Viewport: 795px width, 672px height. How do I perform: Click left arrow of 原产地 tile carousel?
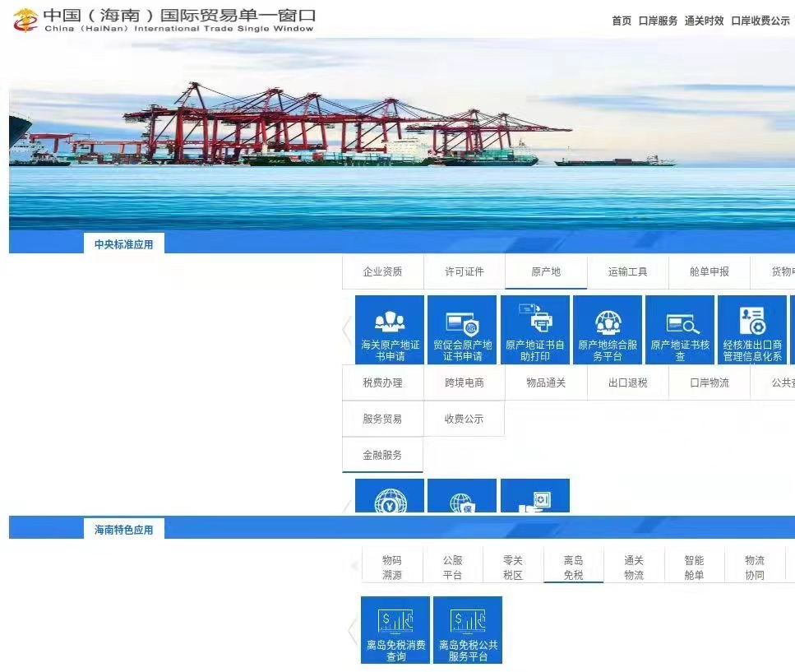click(347, 330)
